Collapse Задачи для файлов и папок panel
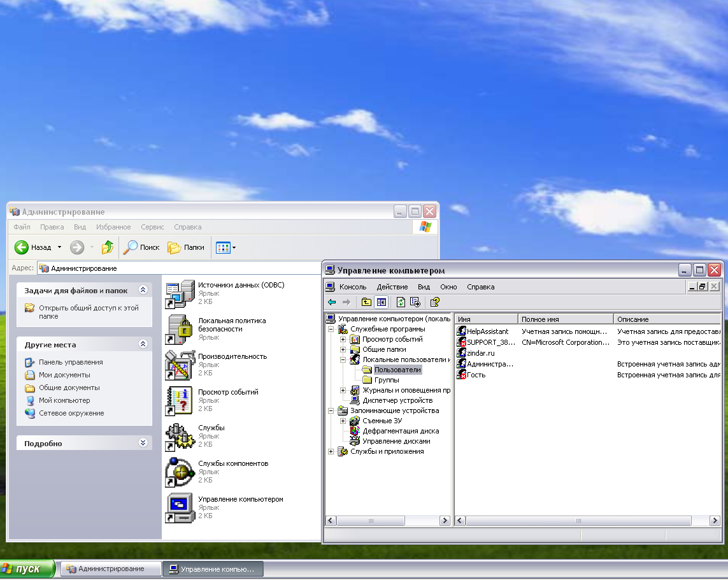 tap(143, 290)
